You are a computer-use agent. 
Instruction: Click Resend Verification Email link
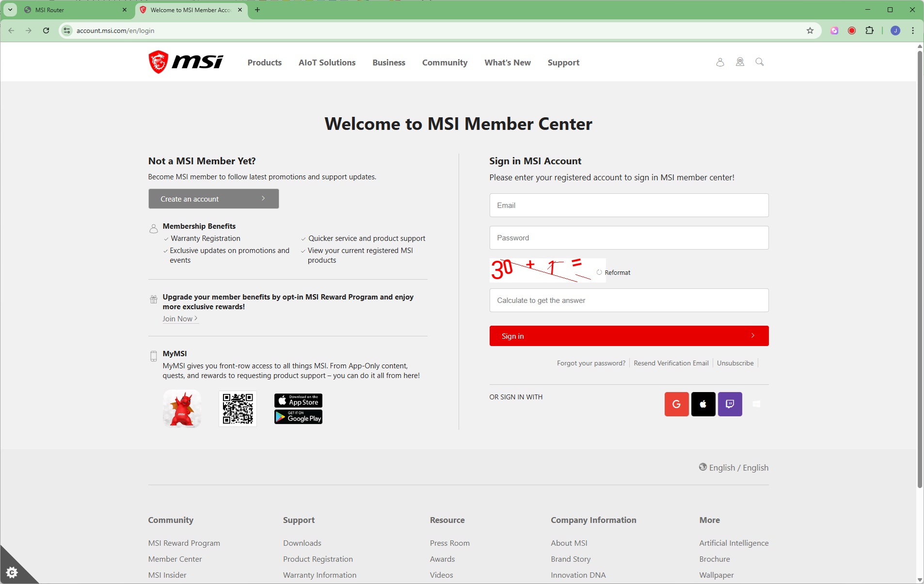pos(671,363)
